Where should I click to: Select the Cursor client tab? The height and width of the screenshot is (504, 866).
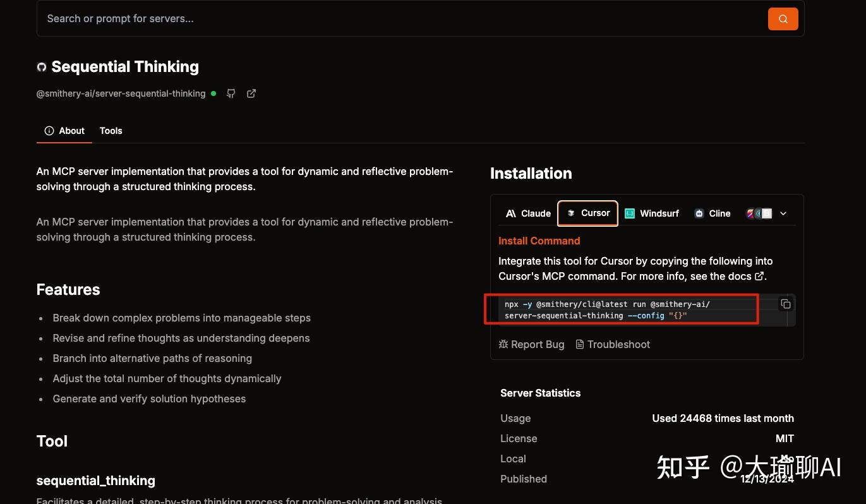coord(588,213)
